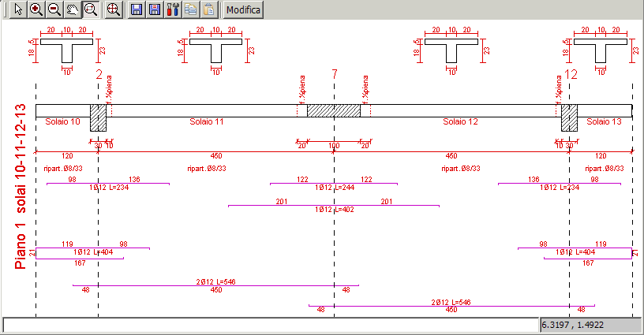The height and width of the screenshot is (335, 644).
Task: Click the empty status bar command field
Action: click(x=270, y=325)
